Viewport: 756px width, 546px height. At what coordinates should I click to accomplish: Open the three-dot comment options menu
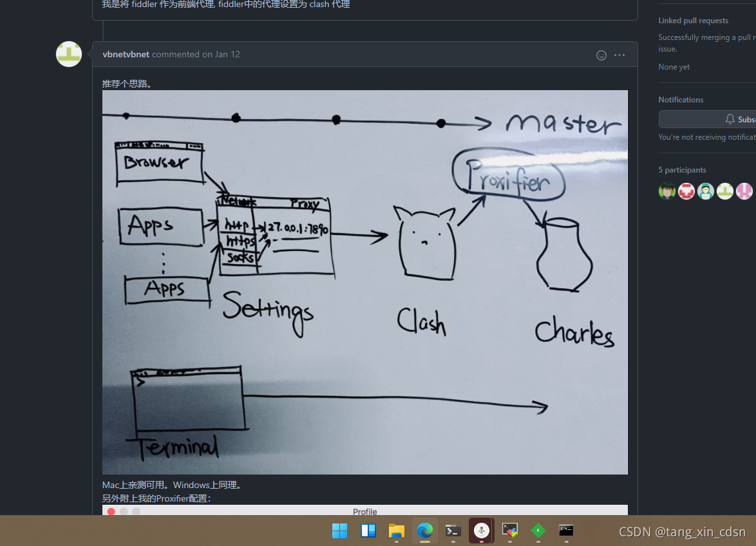pyautogui.click(x=619, y=55)
